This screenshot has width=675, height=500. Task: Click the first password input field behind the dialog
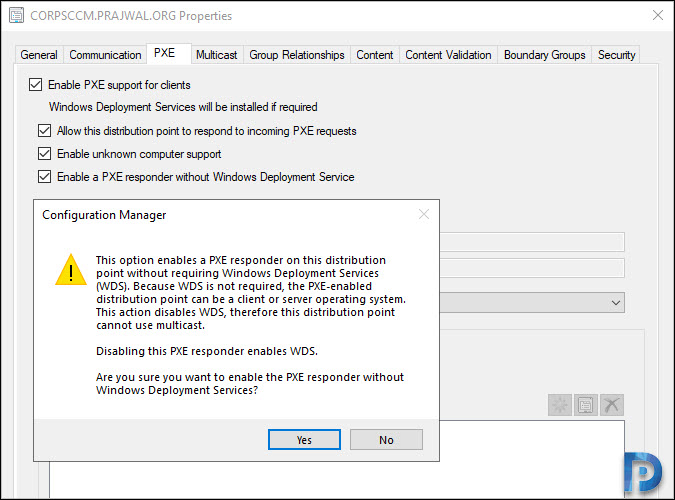click(532, 242)
